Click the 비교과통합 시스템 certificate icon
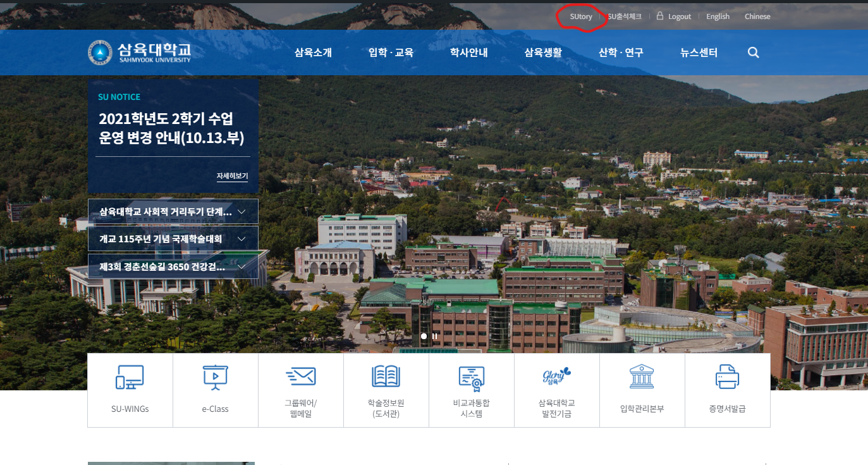The height and width of the screenshot is (465, 868). pyautogui.click(x=471, y=378)
